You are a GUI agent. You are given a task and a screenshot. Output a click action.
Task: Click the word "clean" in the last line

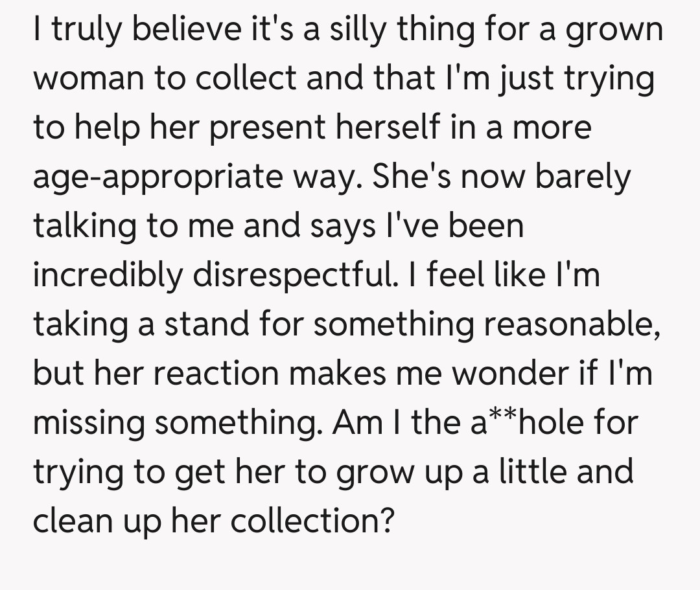[72, 520]
